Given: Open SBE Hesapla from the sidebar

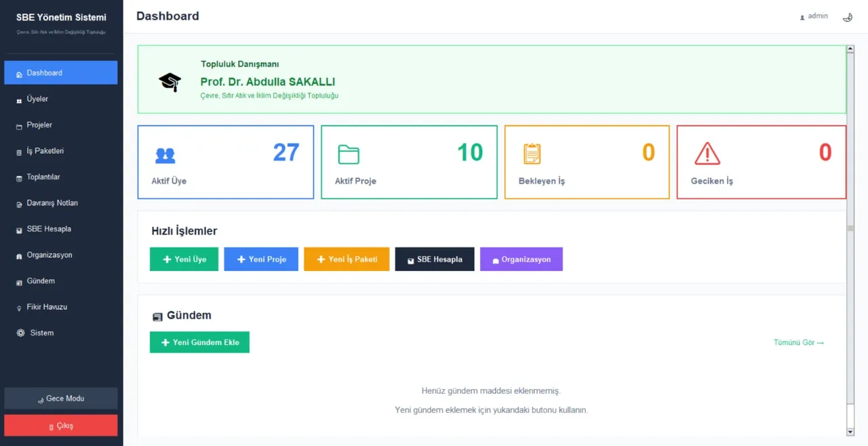Looking at the screenshot, I should click(61, 228).
